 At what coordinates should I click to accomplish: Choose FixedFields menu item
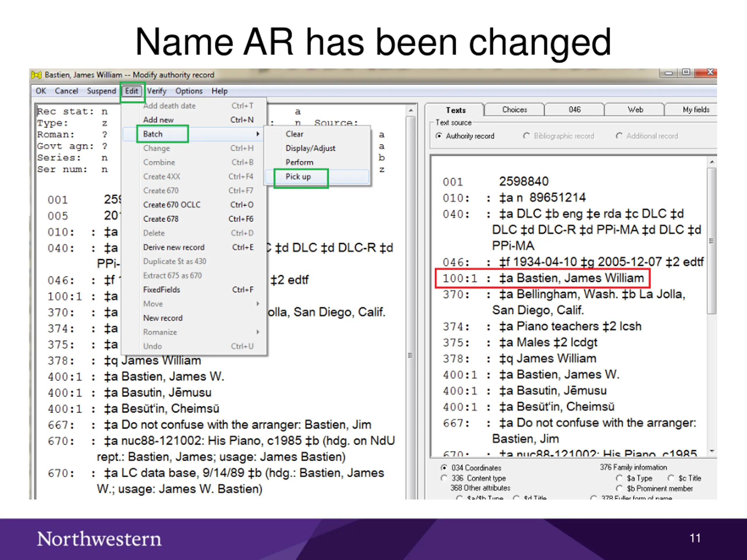pos(195,290)
